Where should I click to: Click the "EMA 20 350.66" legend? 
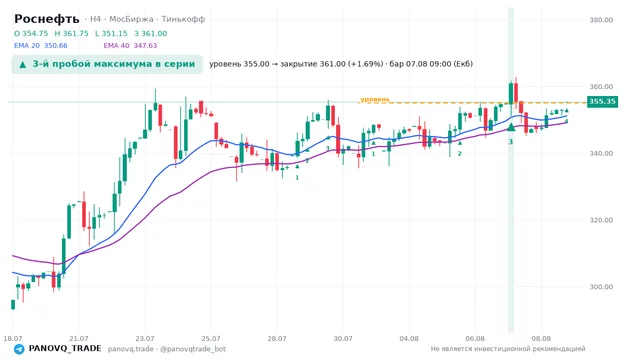[x=41, y=46]
